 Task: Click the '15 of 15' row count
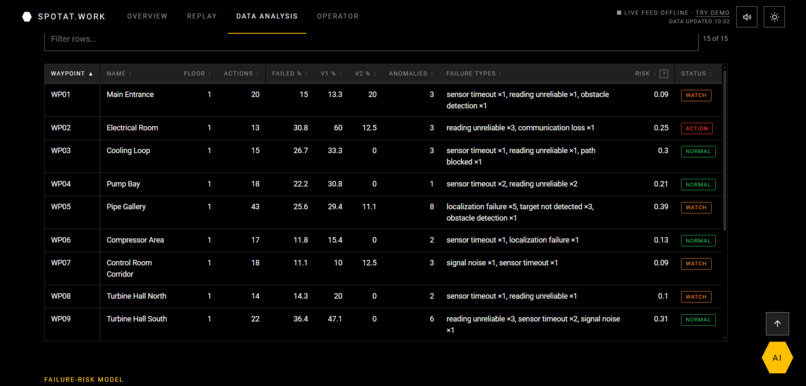click(715, 39)
